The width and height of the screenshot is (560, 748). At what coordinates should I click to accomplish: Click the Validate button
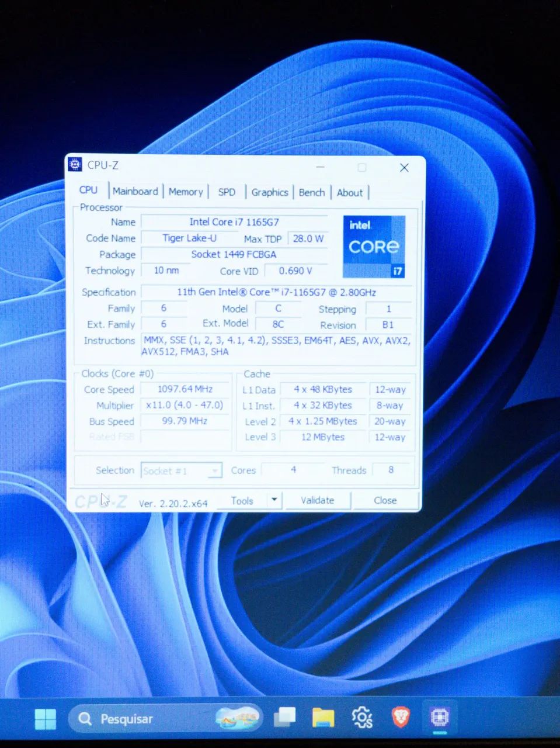[318, 500]
